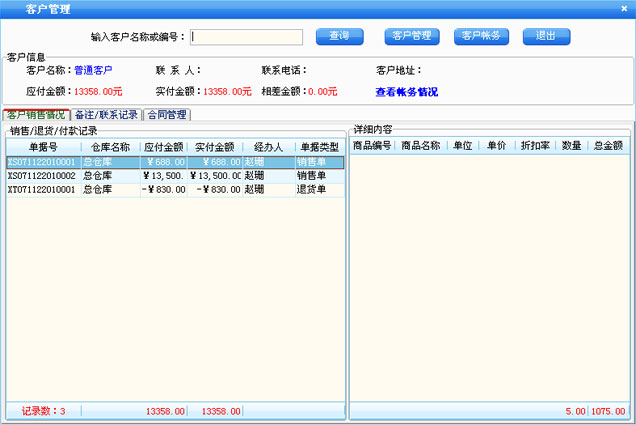Image resolution: width=636 pixels, height=425 pixels.
Task: Open the 查看帐务情况 link
Action: click(406, 92)
